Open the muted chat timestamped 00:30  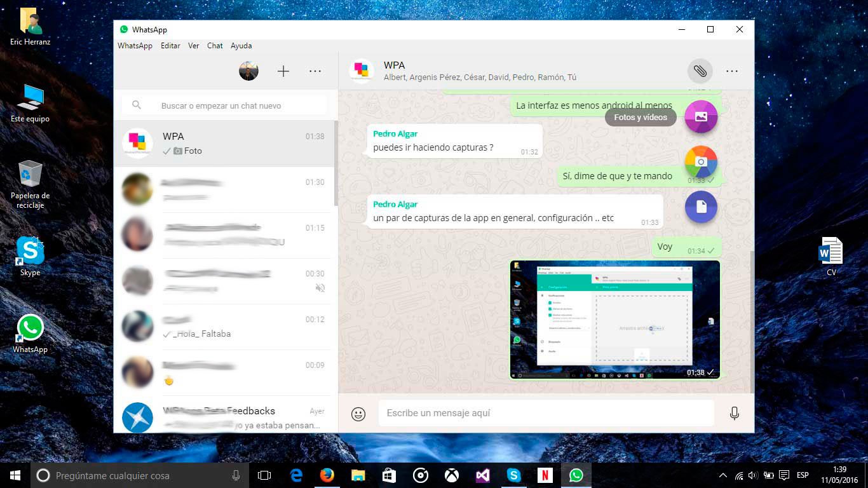click(x=224, y=281)
